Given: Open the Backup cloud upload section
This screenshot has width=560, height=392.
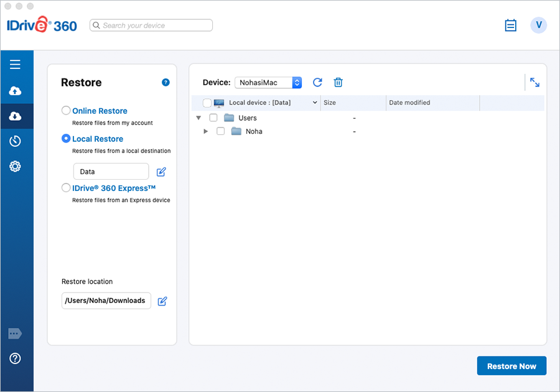Looking at the screenshot, I should click(15, 91).
